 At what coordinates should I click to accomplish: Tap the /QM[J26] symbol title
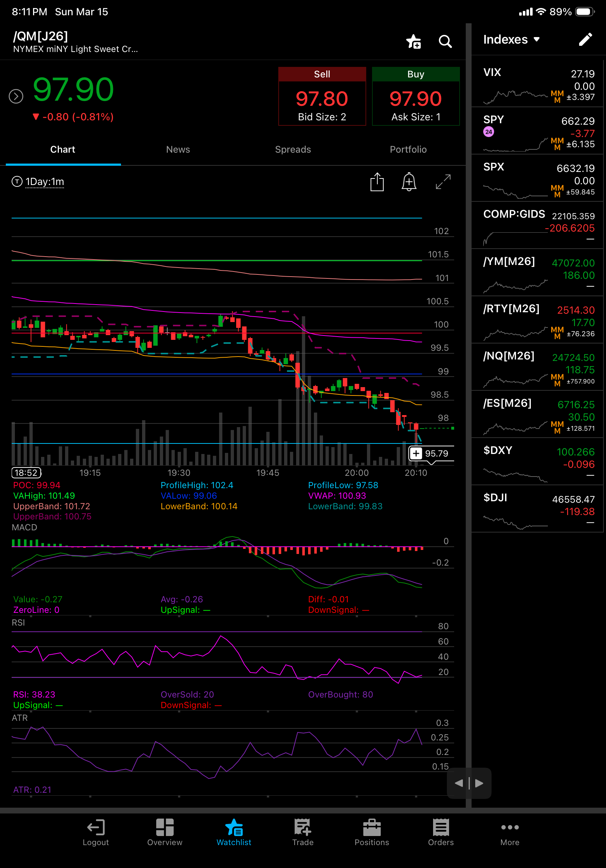pyautogui.click(x=40, y=36)
